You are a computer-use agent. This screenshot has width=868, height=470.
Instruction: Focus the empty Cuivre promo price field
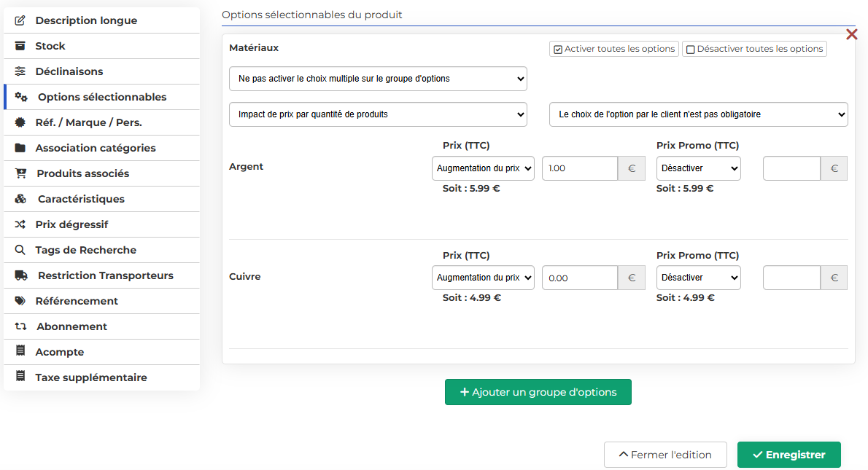tap(791, 278)
